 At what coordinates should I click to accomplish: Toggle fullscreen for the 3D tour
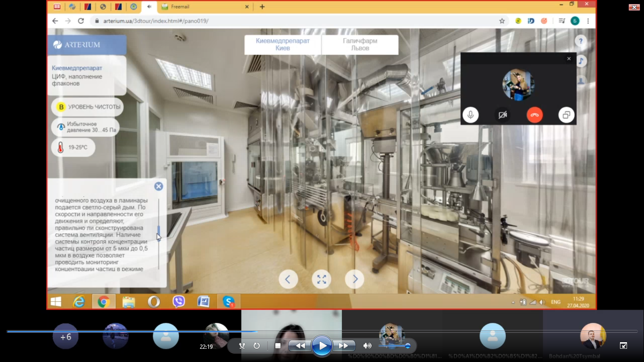tap(322, 279)
